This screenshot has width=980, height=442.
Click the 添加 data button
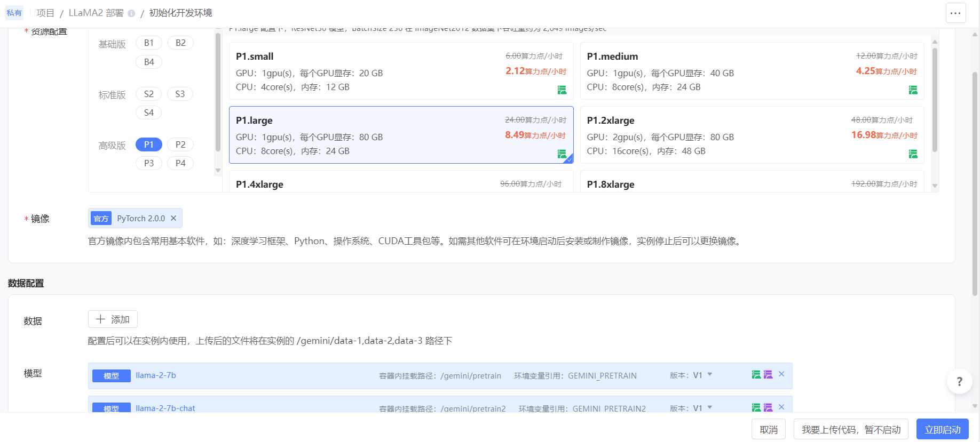tap(113, 319)
